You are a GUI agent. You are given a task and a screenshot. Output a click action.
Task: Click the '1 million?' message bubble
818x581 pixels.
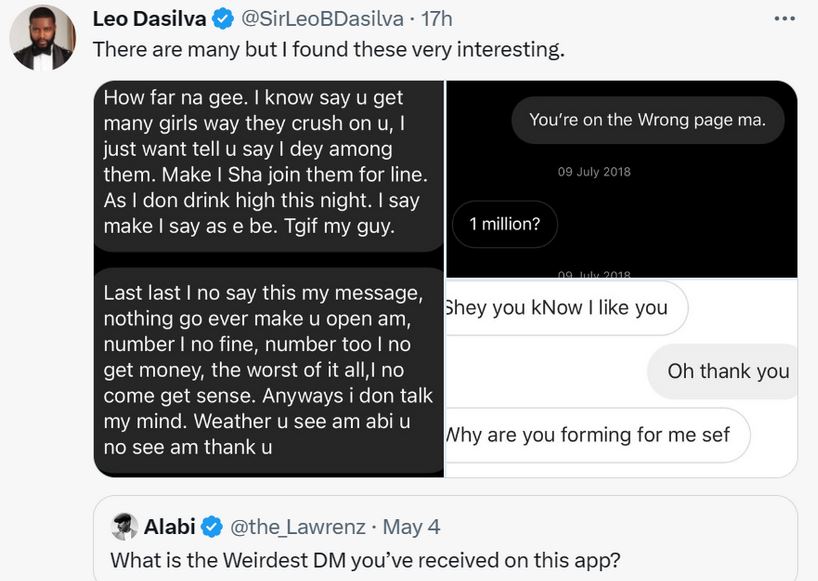click(504, 224)
